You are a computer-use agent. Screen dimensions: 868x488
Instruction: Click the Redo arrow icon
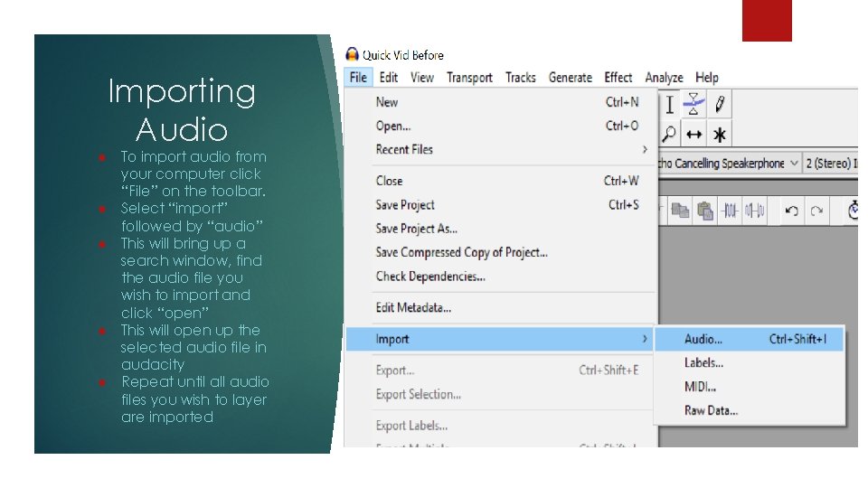816,211
